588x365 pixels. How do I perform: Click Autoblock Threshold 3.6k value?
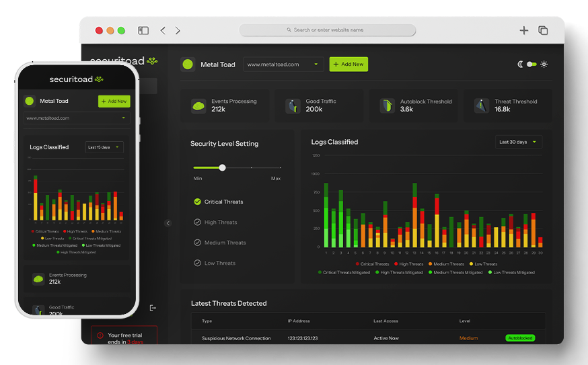click(406, 110)
